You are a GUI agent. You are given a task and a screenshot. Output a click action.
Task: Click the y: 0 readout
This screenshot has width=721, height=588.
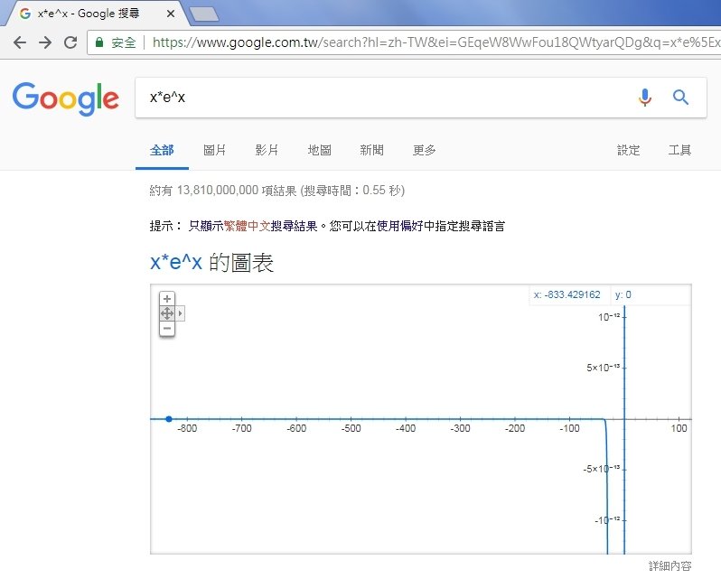click(623, 294)
